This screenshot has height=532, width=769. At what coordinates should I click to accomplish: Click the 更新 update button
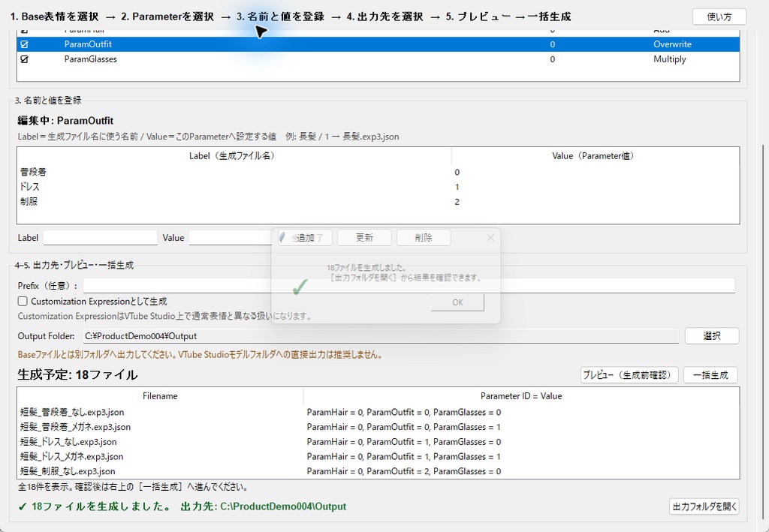pos(364,238)
